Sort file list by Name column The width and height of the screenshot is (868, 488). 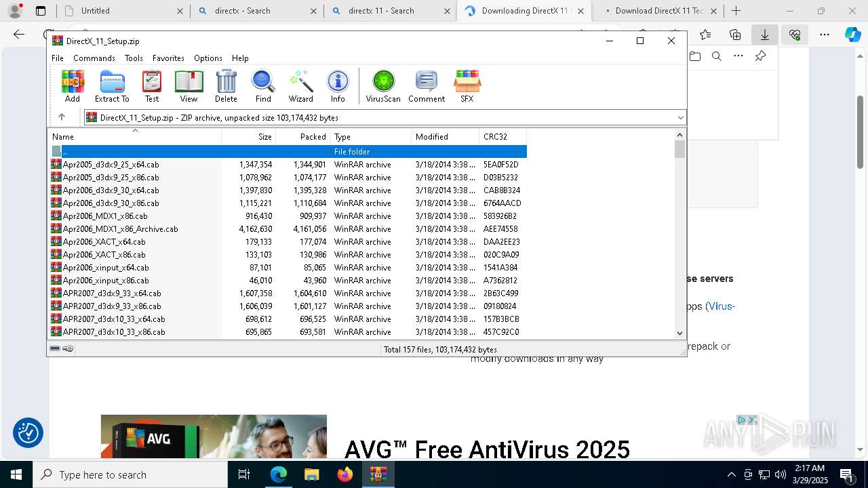[134, 137]
